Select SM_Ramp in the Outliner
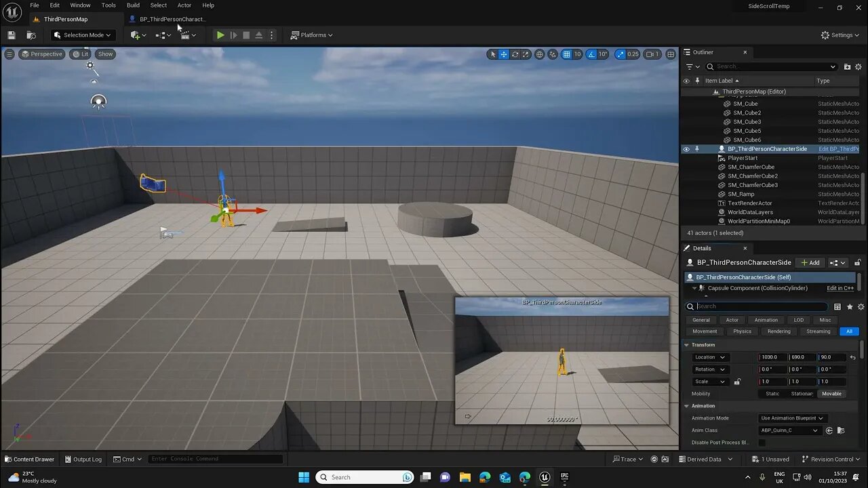This screenshot has width=868, height=488. point(741,194)
